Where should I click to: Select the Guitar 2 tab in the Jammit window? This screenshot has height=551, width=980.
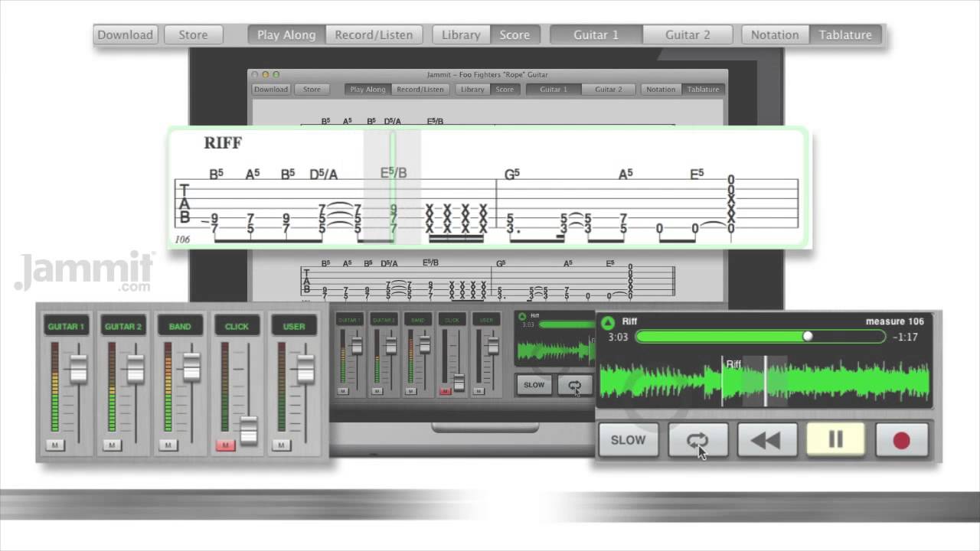(x=609, y=90)
